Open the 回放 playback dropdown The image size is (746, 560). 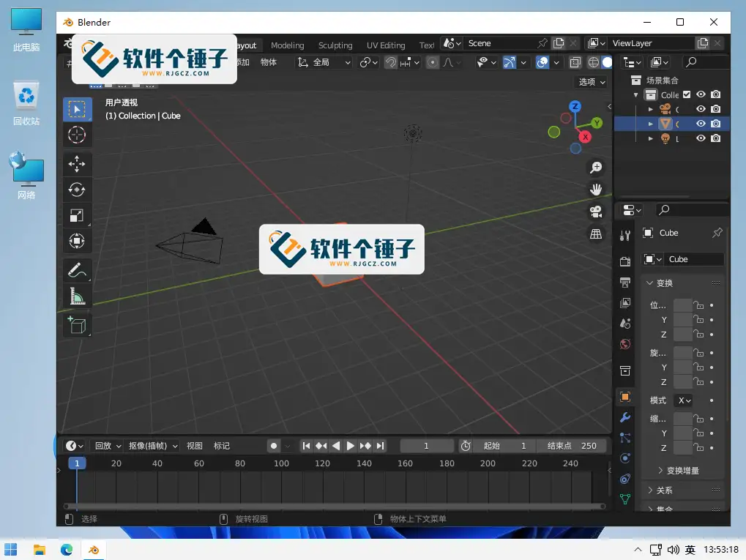click(x=108, y=446)
